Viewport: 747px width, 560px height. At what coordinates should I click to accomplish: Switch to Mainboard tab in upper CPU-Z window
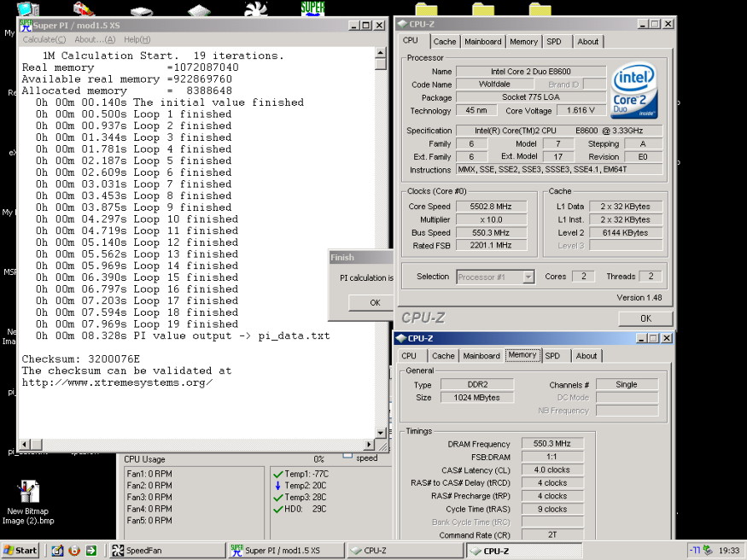point(482,42)
